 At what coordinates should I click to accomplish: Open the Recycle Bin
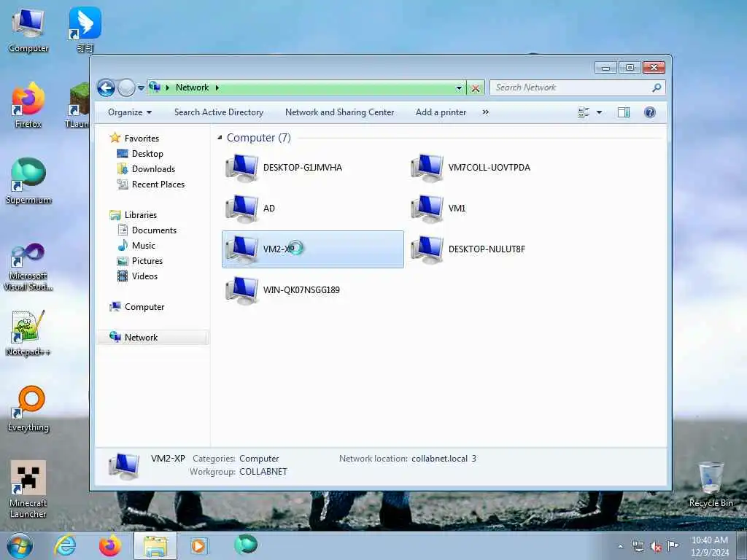[x=711, y=485]
